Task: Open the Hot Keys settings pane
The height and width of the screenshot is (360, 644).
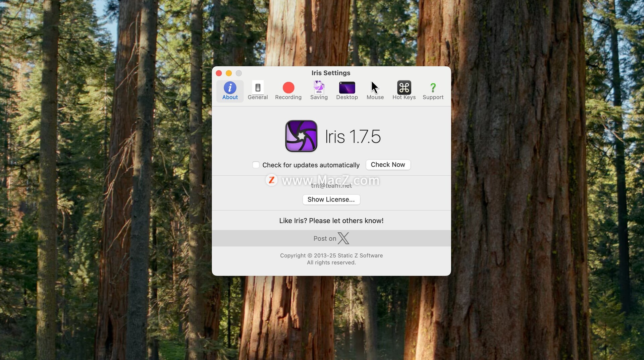Action: tap(404, 91)
